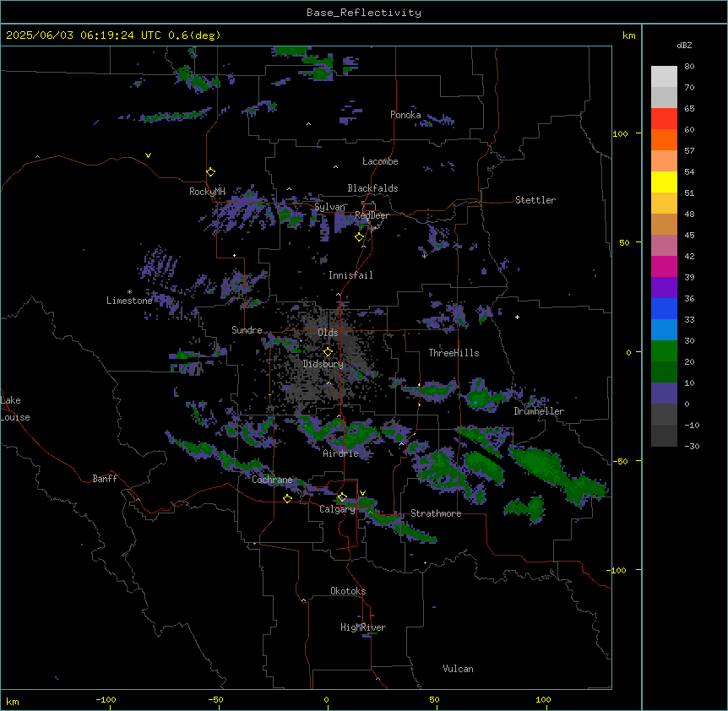Click the yellow radar marker near Olds
The height and width of the screenshot is (711, 728).
328,352
